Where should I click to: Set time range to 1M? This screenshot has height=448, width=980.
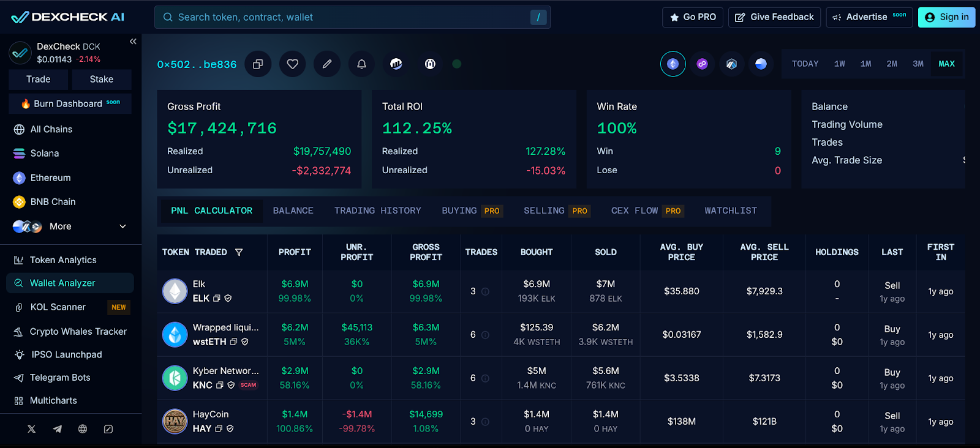[x=865, y=64]
